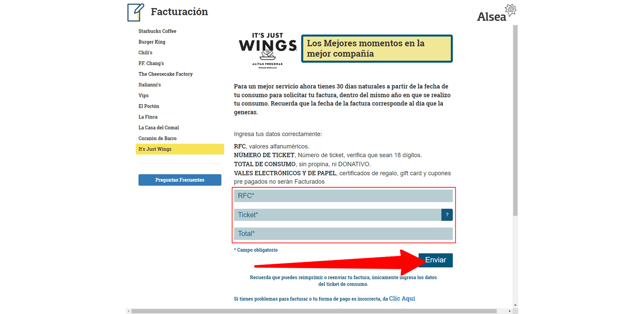Click into the Ticket number field

(x=338, y=215)
